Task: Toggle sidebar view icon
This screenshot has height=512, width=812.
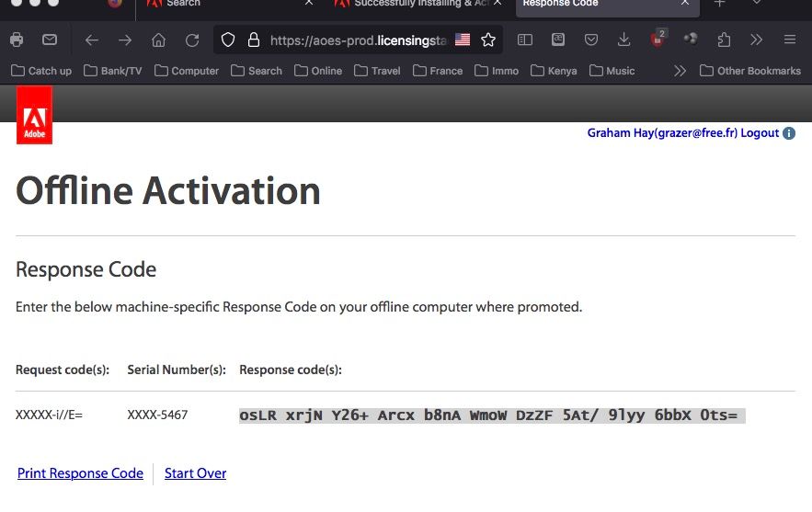Action: (x=524, y=40)
